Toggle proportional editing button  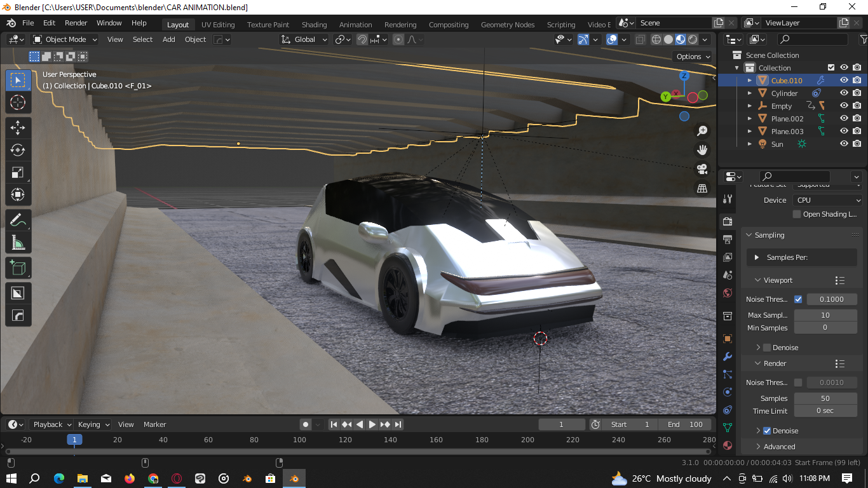coord(398,39)
